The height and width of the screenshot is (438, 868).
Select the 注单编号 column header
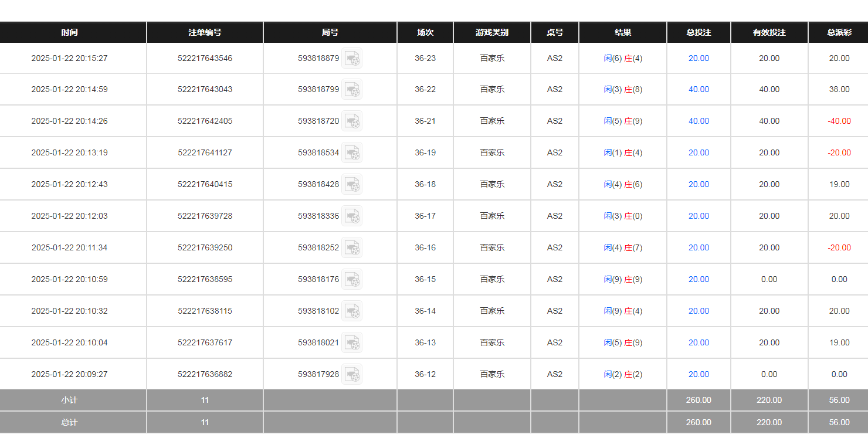pyautogui.click(x=205, y=33)
